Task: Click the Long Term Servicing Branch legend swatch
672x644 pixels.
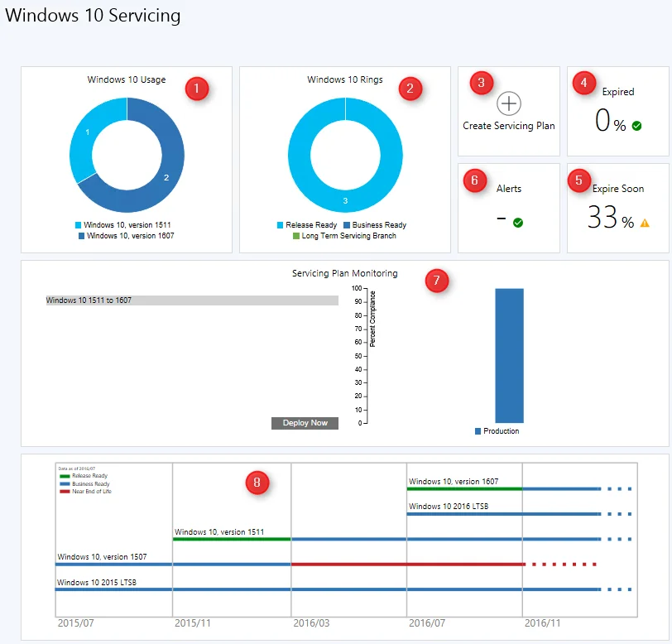Action: [296, 236]
